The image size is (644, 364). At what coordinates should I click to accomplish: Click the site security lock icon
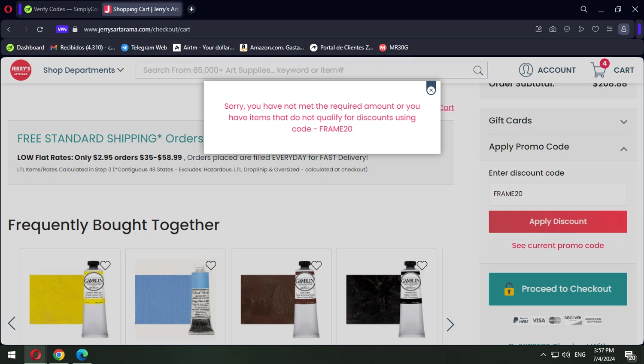(75, 29)
